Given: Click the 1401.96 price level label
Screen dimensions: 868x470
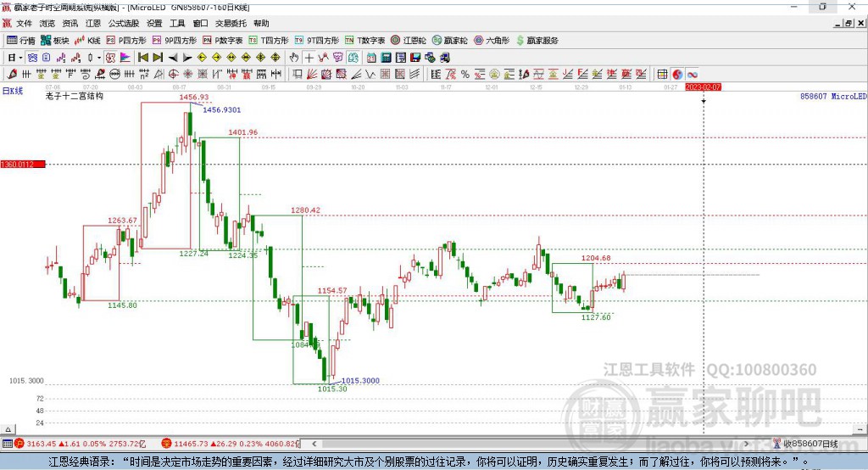Looking at the screenshot, I should (243, 131).
